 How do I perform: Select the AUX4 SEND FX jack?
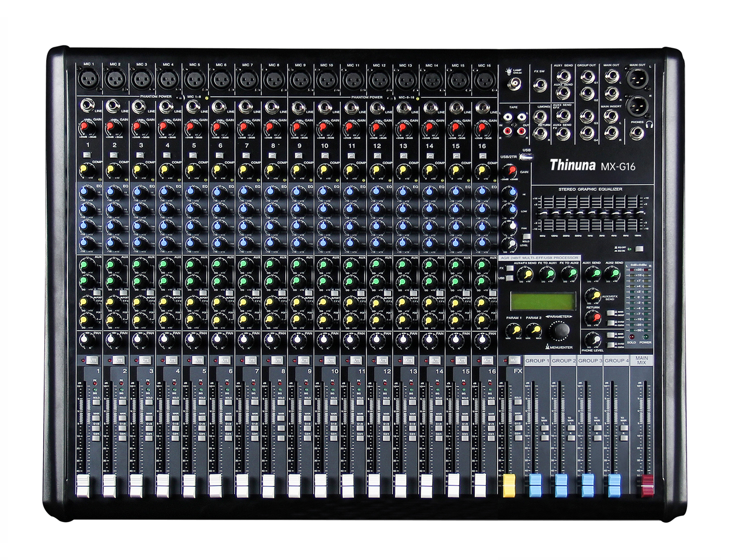(563, 134)
